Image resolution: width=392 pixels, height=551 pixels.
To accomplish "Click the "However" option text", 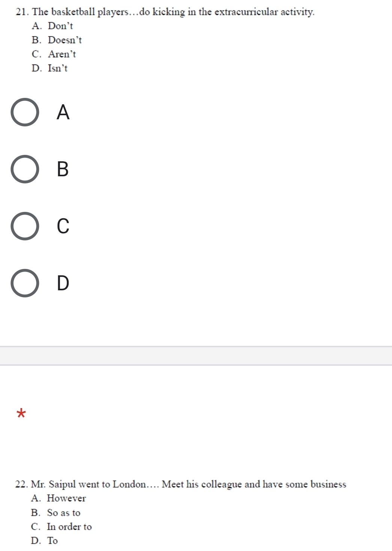I will [66, 498].
